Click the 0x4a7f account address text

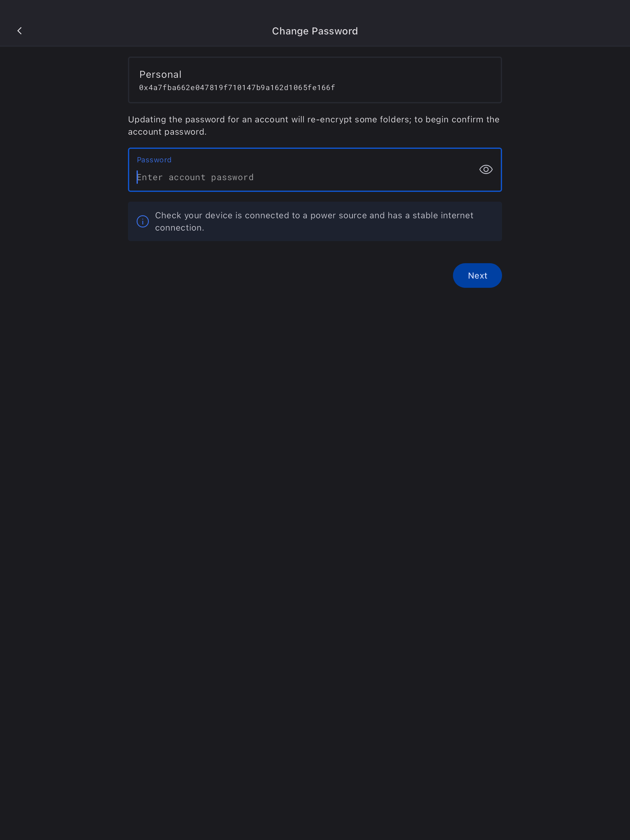pos(237,88)
